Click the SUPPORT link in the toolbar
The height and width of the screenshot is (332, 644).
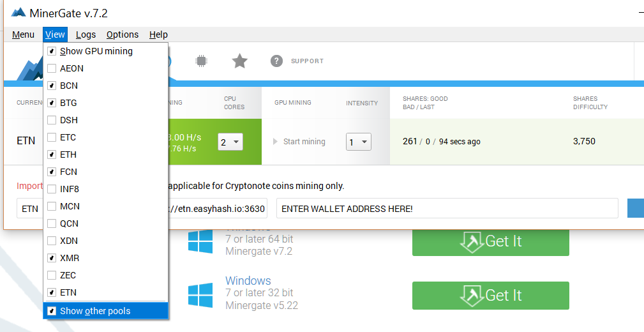307,61
